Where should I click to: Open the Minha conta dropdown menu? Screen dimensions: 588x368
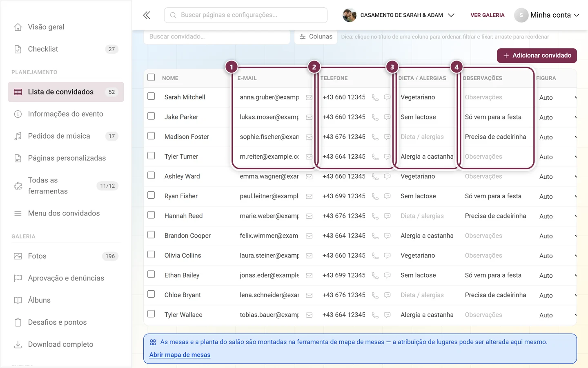577,15
